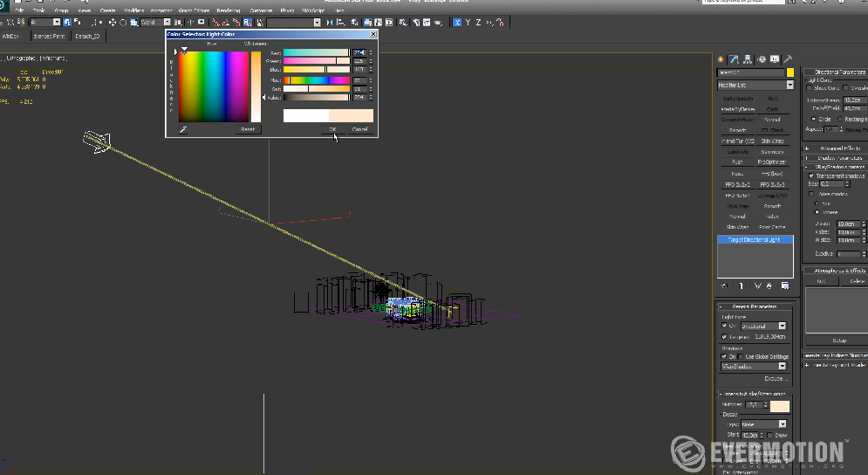
Task: Open the light type Directional dropdown
Action: [x=762, y=326]
